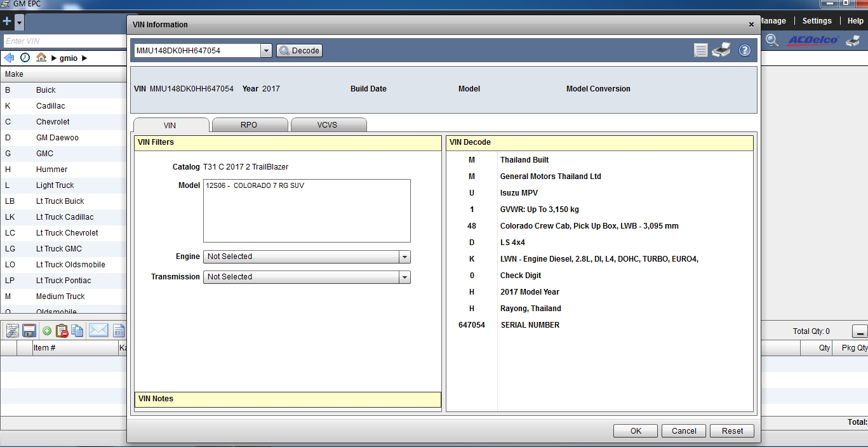The width and height of the screenshot is (868, 447).
Task: Save the parts list with floppy icon
Action: [29, 331]
